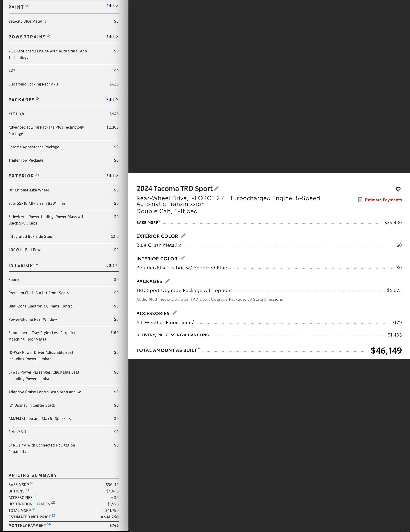The height and width of the screenshot is (532, 410).
Task: Open Edit for the INTERIOR section
Action: tap(112, 265)
